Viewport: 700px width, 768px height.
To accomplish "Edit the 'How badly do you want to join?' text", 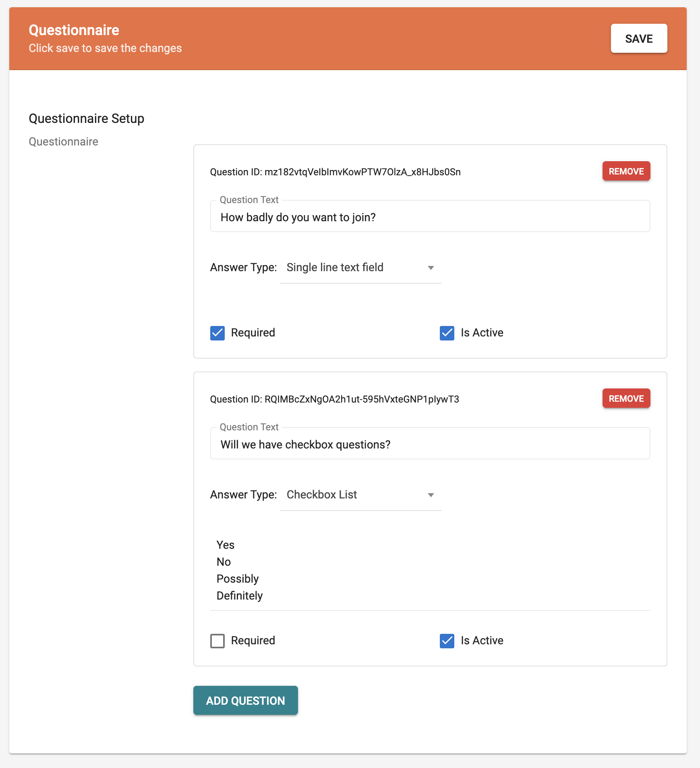I will (430, 217).
